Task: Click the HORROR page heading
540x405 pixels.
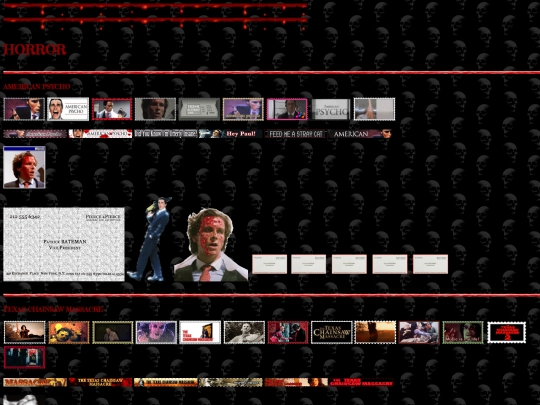Action: 34,50
